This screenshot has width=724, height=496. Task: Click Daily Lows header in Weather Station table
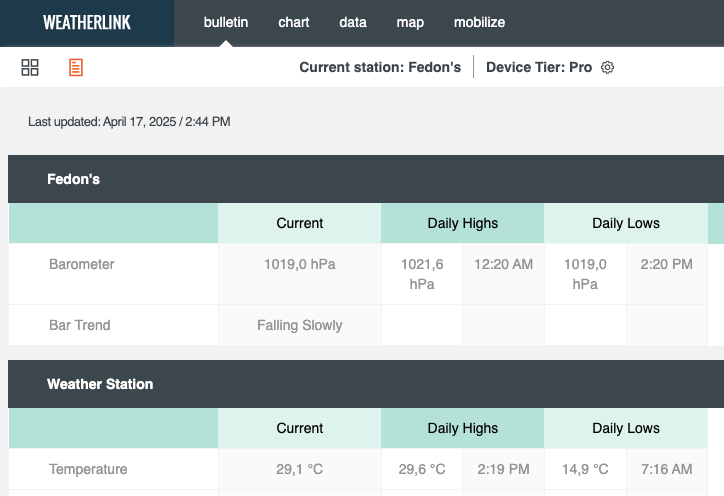626,429
